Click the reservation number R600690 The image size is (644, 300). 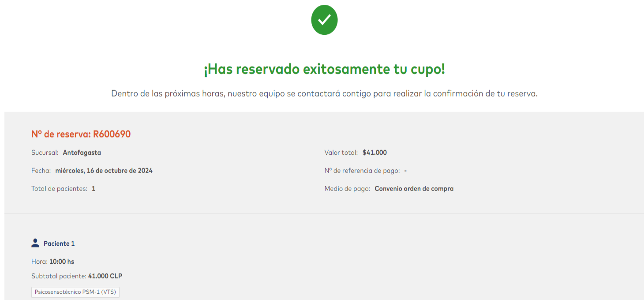point(112,134)
